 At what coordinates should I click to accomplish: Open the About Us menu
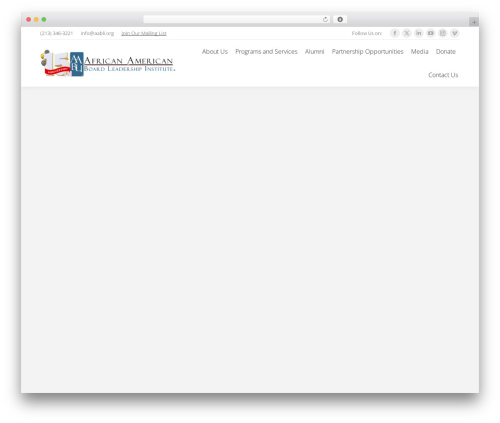[x=215, y=52]
